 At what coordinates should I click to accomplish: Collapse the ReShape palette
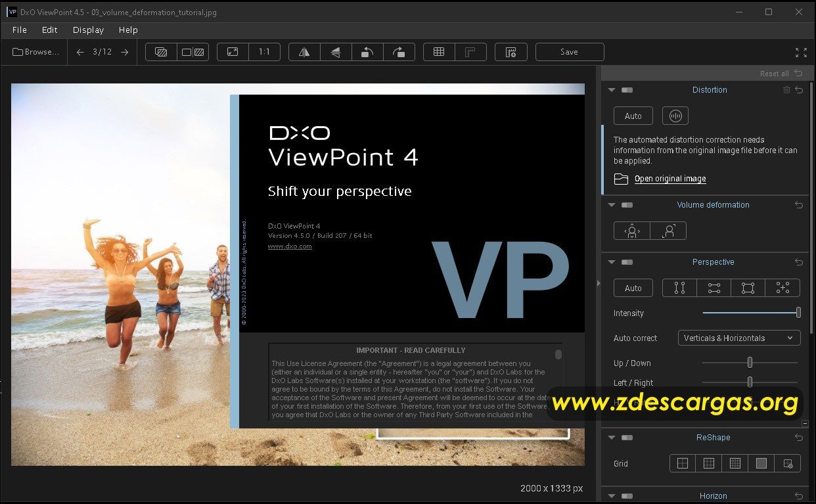(x=612, y=438)
